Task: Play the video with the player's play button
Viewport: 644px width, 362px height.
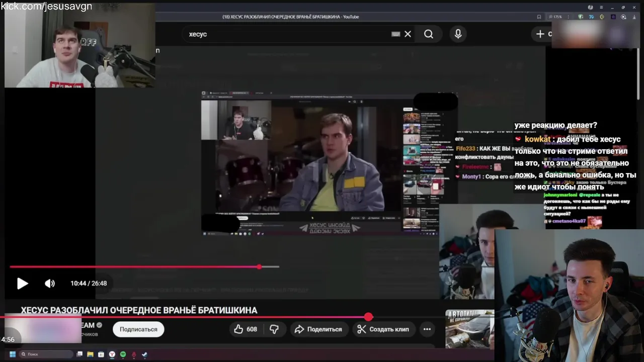Action: [22, 284]
